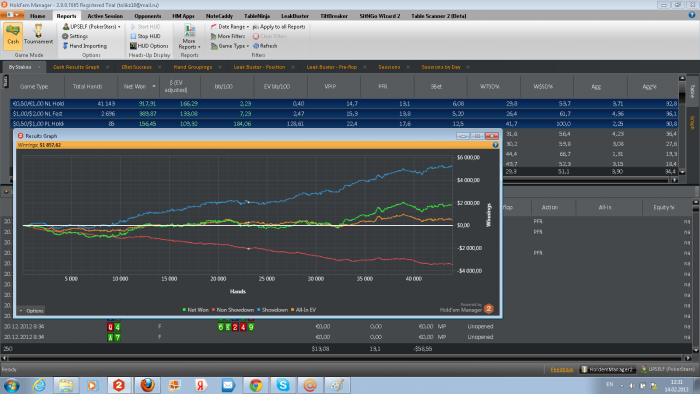The height and width of the screenshot is (394, 700).
Task: Open the Opponents ribbon tab
Action: pyautogui.click(x=148, y=16)
